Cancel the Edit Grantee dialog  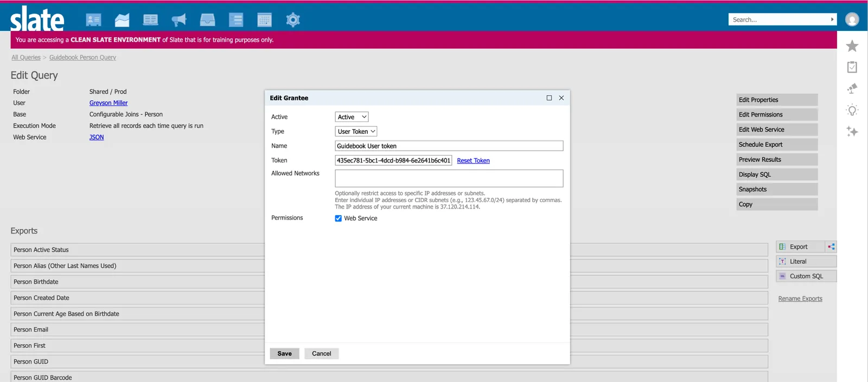[x=322, y=354]
